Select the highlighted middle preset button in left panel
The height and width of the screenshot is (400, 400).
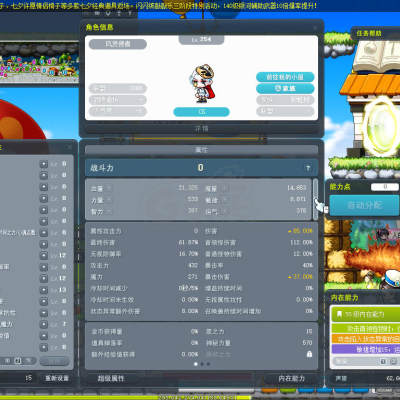tap(18, 361)
